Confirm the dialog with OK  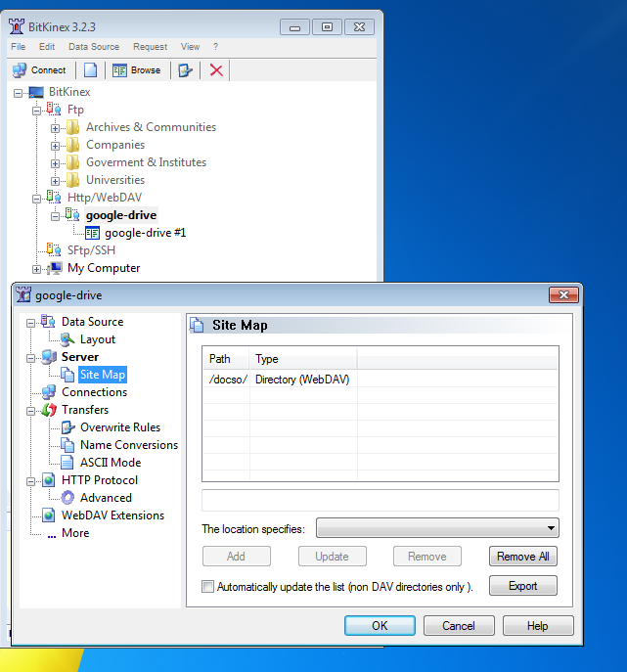[380, 626]
